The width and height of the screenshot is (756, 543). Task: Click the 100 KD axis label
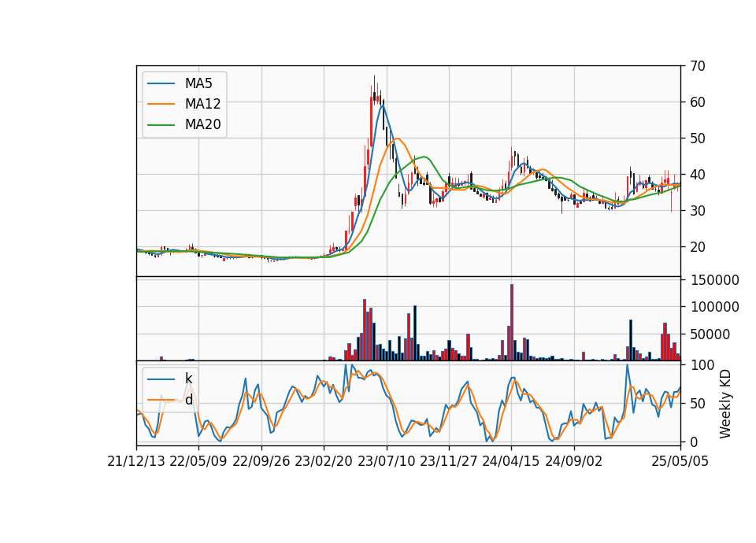coord(702,365)
